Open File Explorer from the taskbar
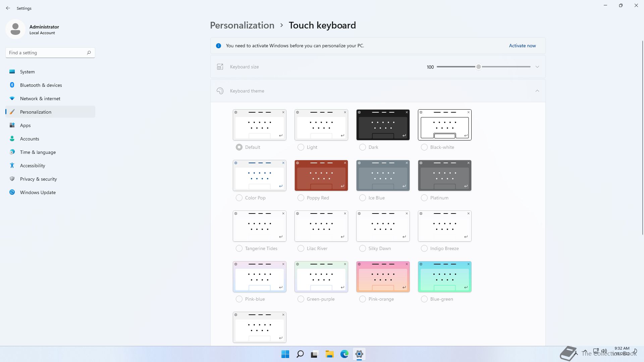 (330, 354)
